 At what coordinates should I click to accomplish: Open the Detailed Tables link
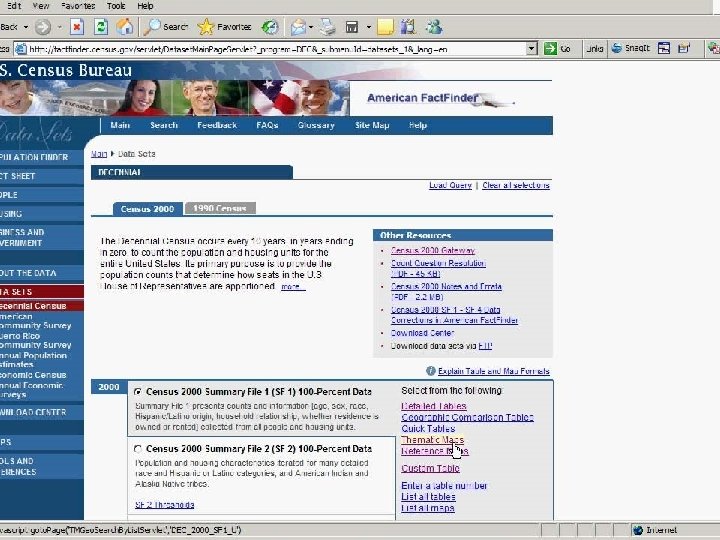click(434, 406)
